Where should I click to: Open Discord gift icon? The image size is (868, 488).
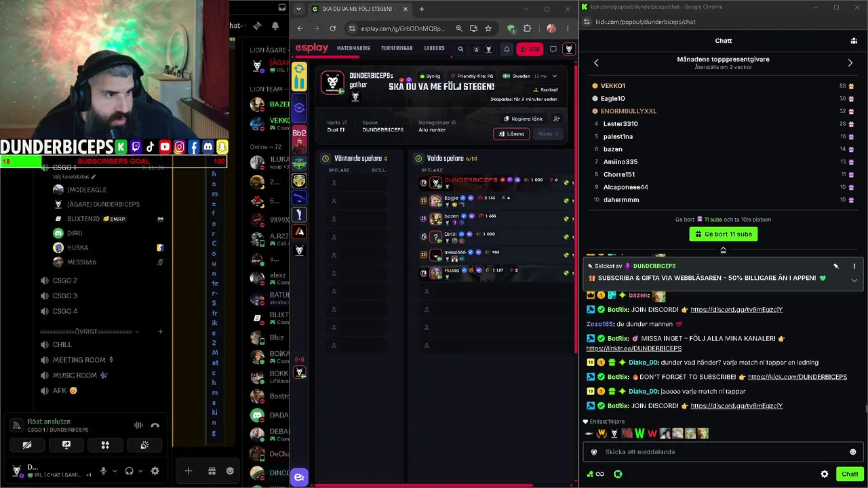(212, 471)
